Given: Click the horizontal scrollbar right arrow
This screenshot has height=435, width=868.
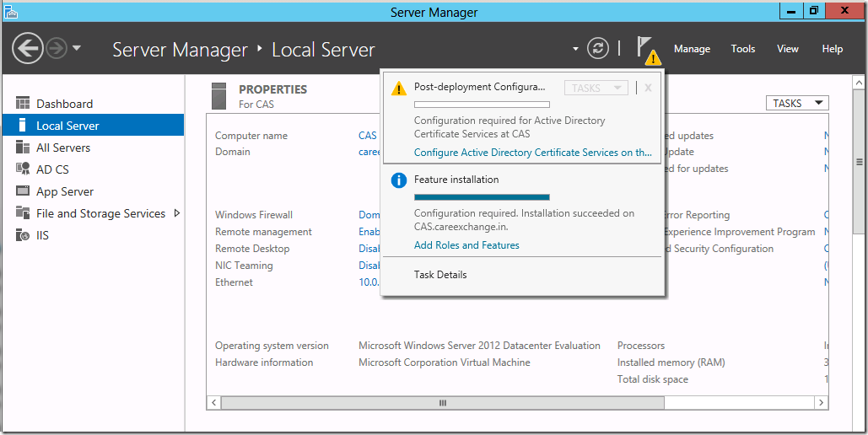Looking at the screenshot, I should [822, 403].
